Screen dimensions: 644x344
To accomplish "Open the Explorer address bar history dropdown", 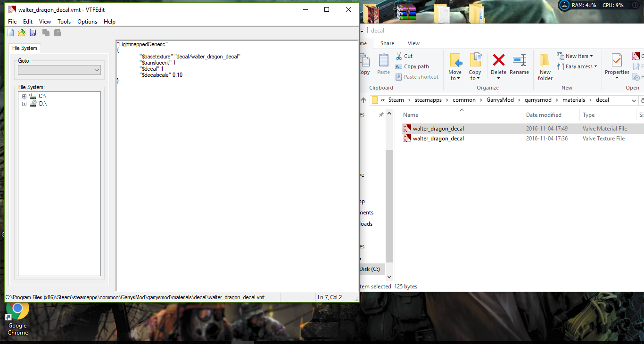I will 634,100.
